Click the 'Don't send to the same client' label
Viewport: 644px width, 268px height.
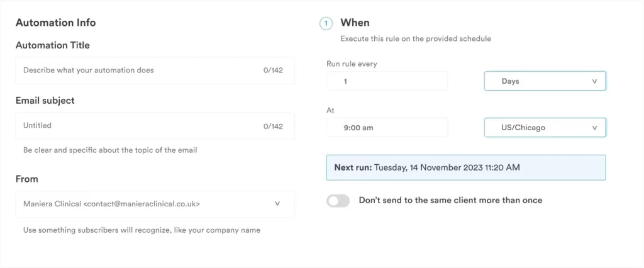450,200
